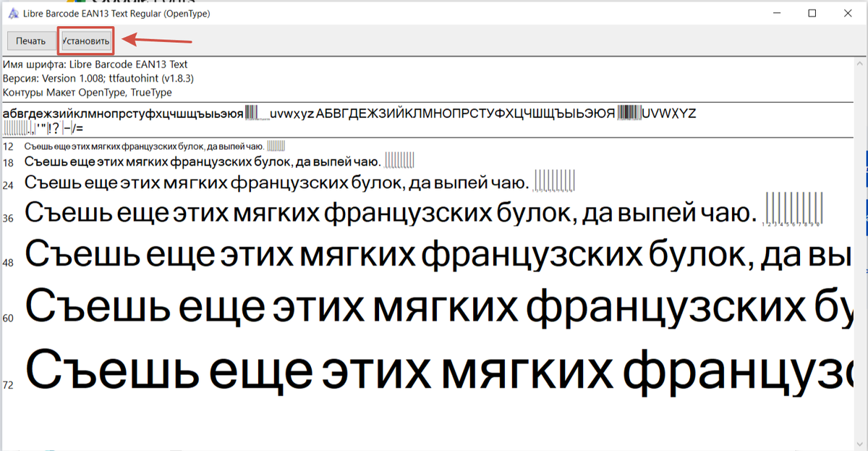Viewport: 868px width, 451px height.
Task: Click the 48-point sample sentence
Action: [438, 256]
